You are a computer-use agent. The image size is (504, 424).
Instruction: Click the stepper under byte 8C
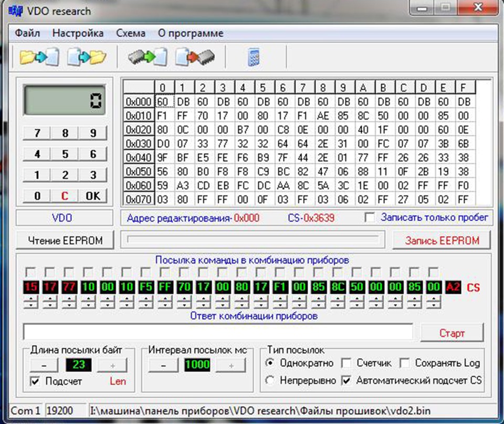[338, 302]
